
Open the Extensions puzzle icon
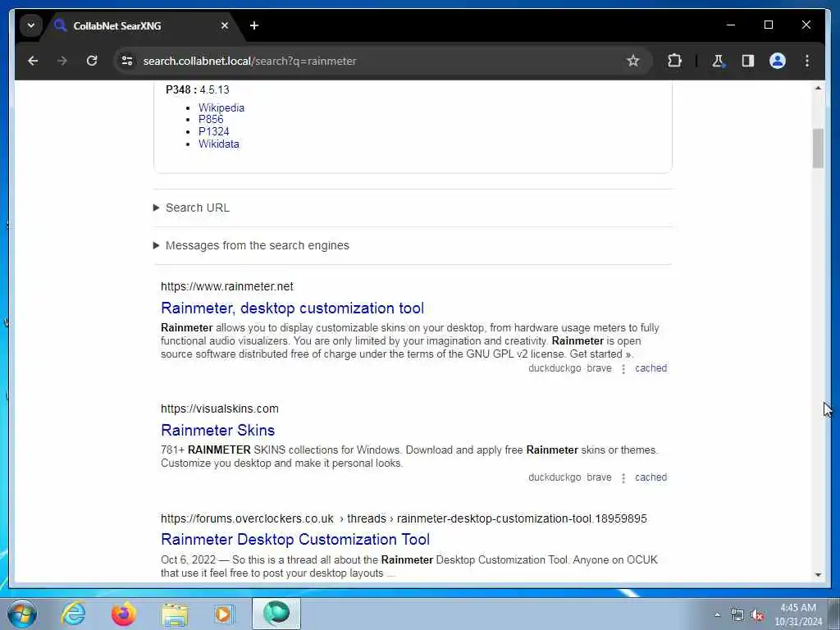click(x=674, y=61)
